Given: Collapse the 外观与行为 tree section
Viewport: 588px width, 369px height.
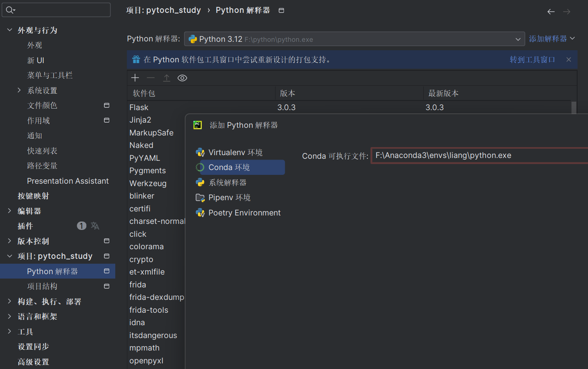Looking at the screenshot, I should [x=10, y=30].
